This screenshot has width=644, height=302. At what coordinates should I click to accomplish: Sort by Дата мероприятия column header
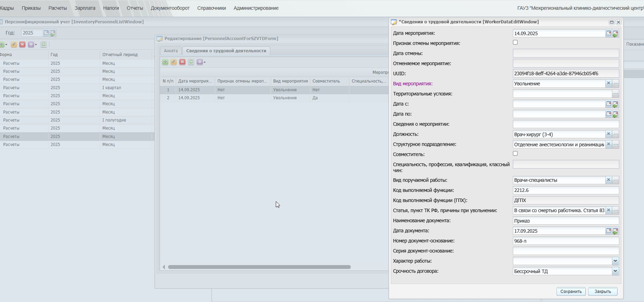(195, 81)
